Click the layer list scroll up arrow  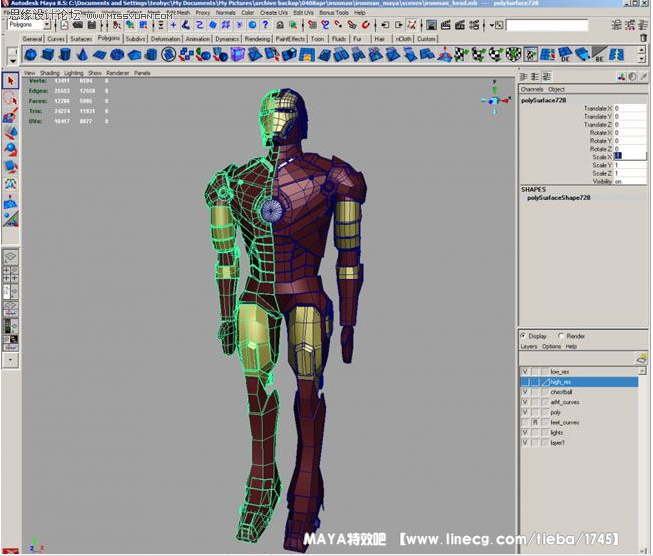(642, 370)
